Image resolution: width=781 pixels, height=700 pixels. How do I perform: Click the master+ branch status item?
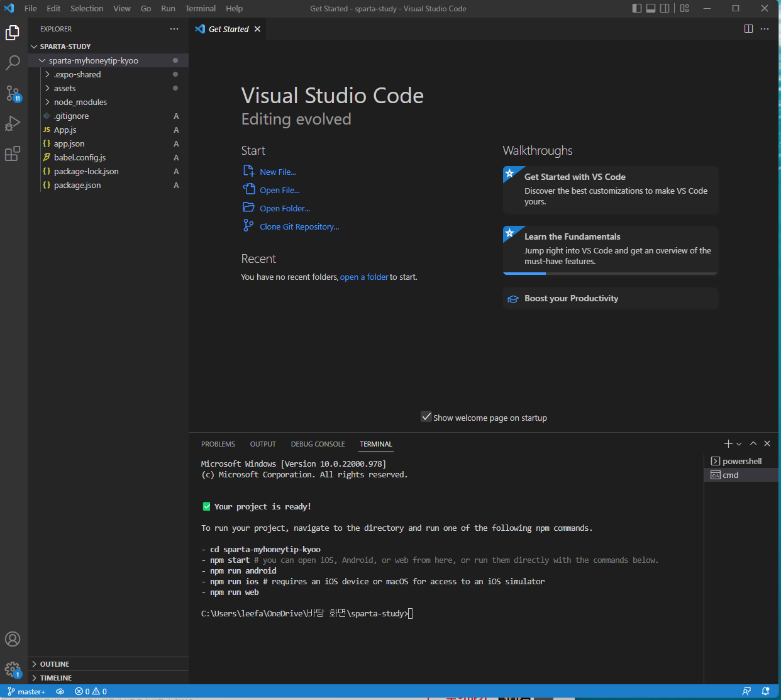[26, 691]
